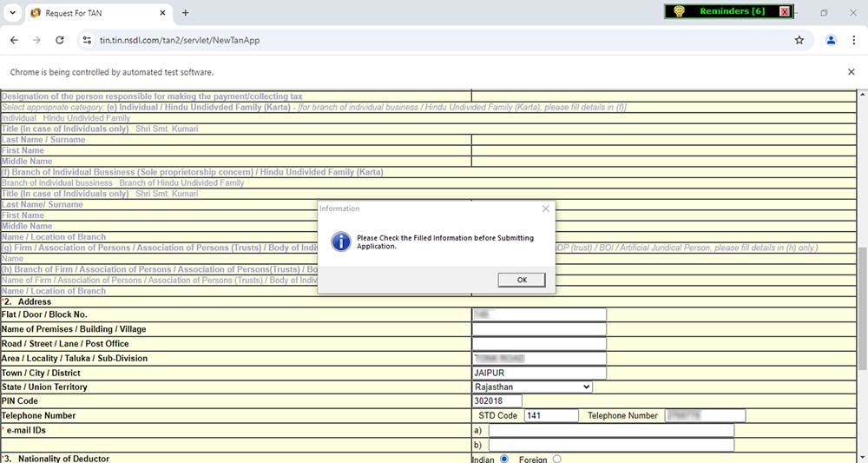Close the Information dialog with X
The image size is (868, 463).
point(545,208)
